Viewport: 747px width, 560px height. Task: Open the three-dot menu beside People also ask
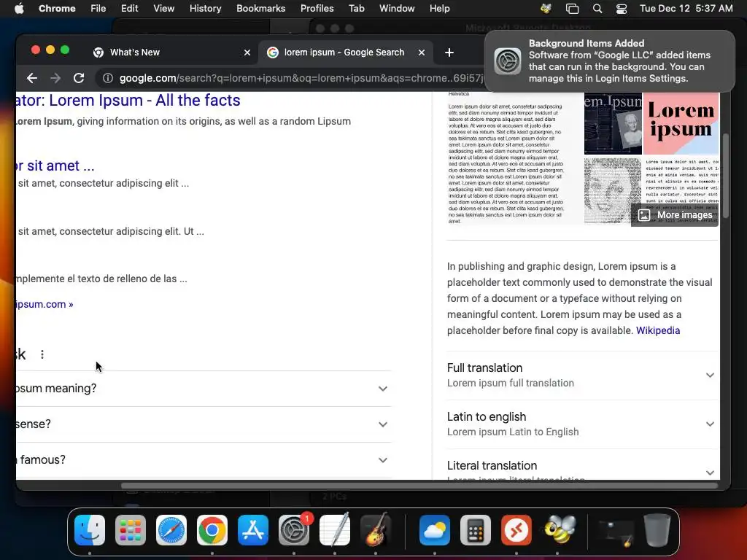[42, 354]
